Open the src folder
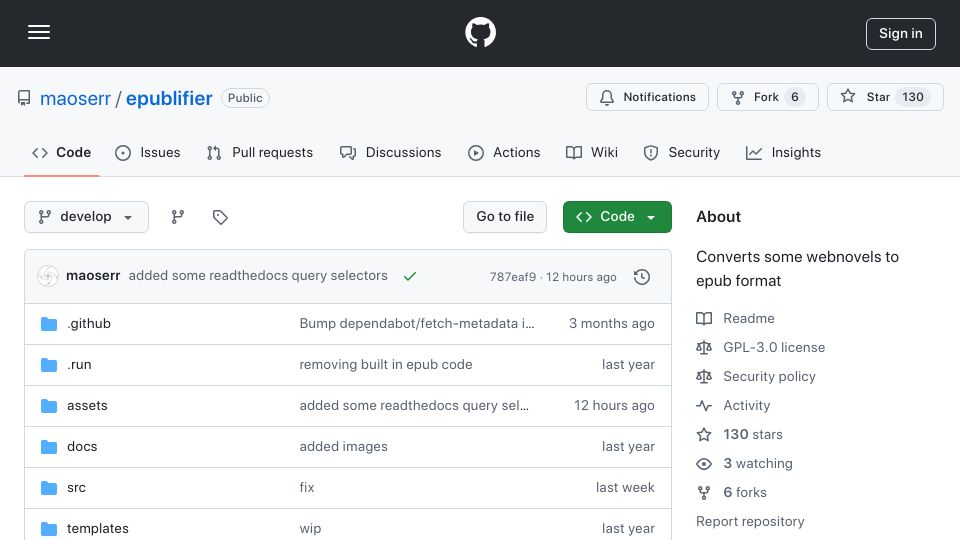 click(76, 487)
